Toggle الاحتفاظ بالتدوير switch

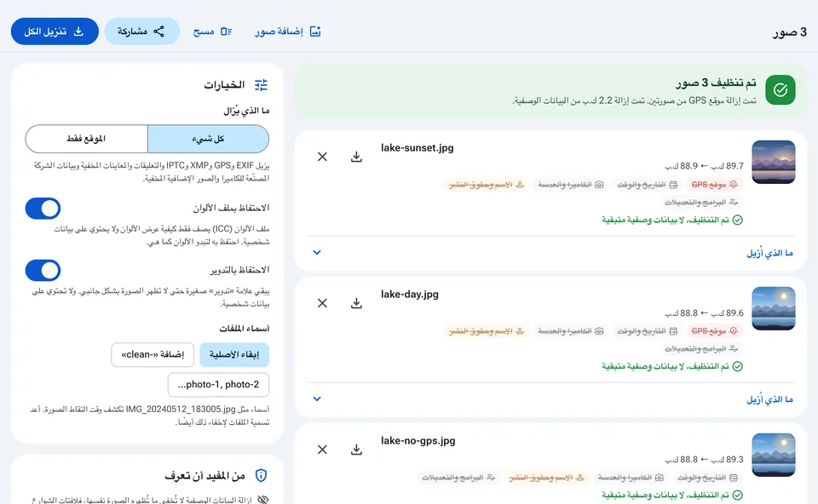pos(43,271)
